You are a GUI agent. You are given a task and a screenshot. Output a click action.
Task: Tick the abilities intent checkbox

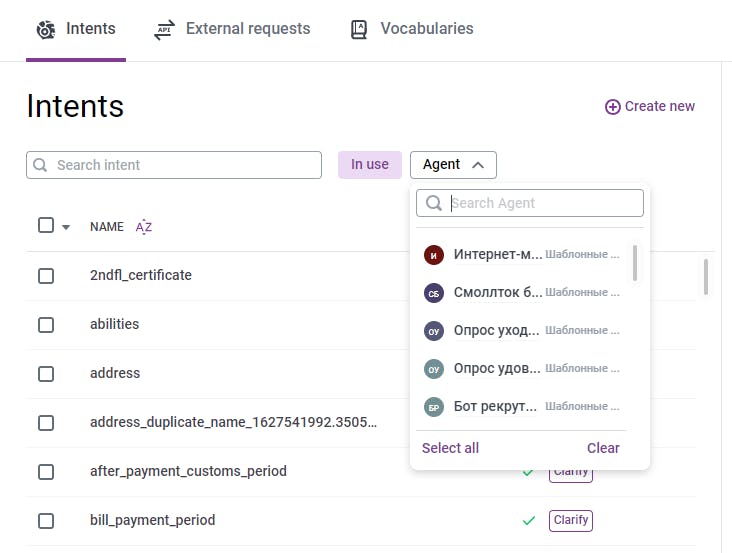click(46, 325)
